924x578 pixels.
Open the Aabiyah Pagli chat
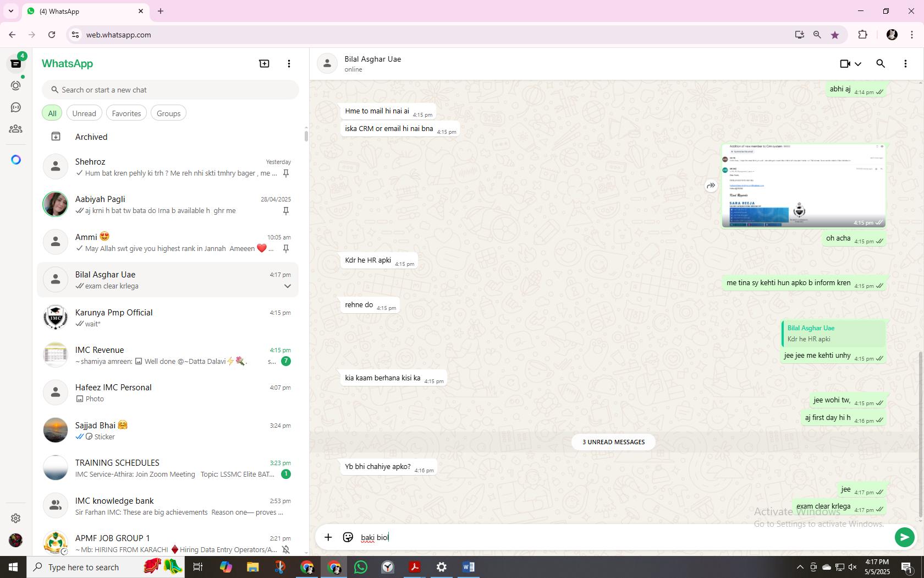tap(168, 204)
